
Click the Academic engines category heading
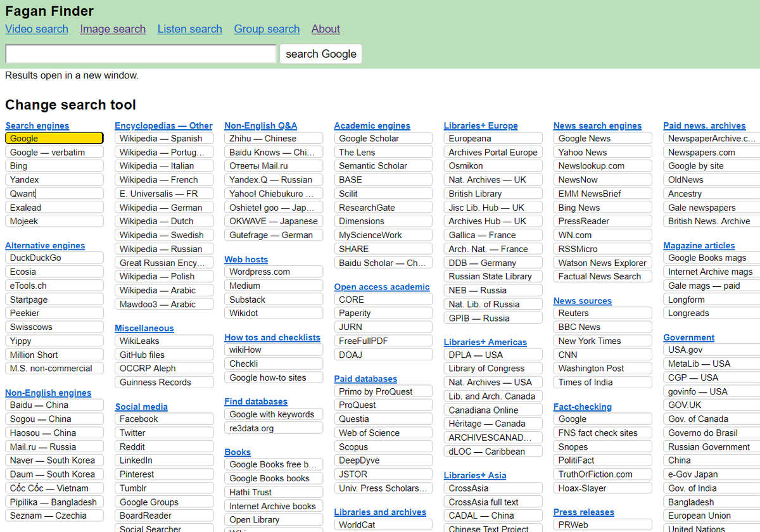pos(372,125)
